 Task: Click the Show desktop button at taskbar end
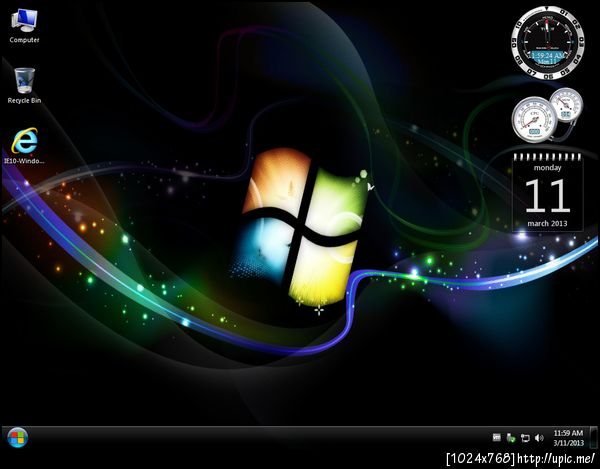pyautogui.click(x=593, y=438)
